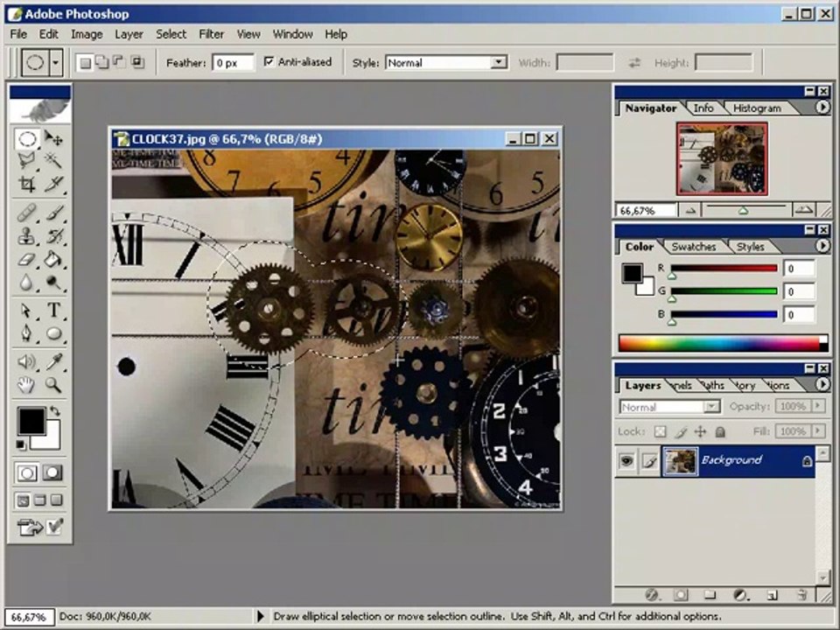The width and height of the screenshot is (840, 630).
Task: Select the Ellipse shape tool
Action: click(x=53, y=333)
